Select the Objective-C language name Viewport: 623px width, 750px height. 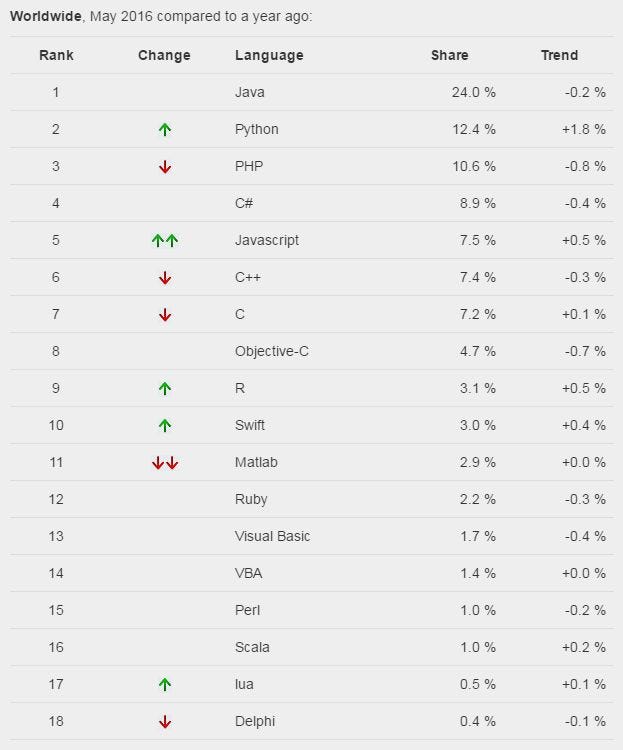[272, 351]
